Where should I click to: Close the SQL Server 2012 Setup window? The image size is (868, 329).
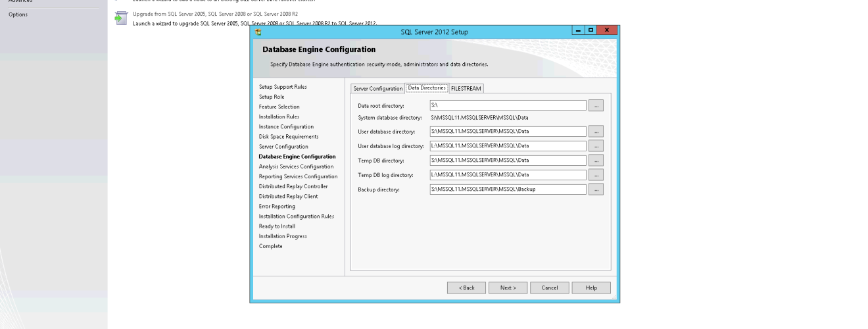click(x=606, y=31)
